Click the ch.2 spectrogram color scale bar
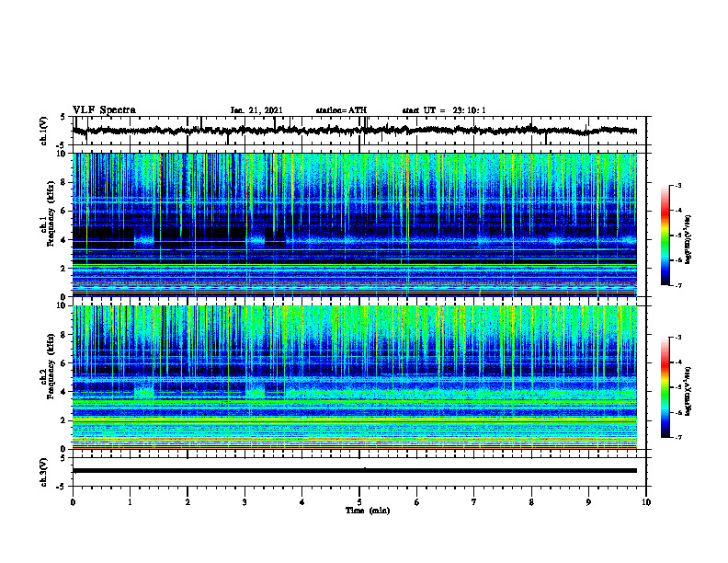Screen dimensions: 728x563 665,387
